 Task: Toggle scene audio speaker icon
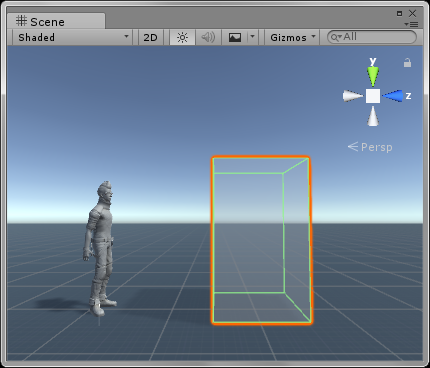[x=208, y=37]
